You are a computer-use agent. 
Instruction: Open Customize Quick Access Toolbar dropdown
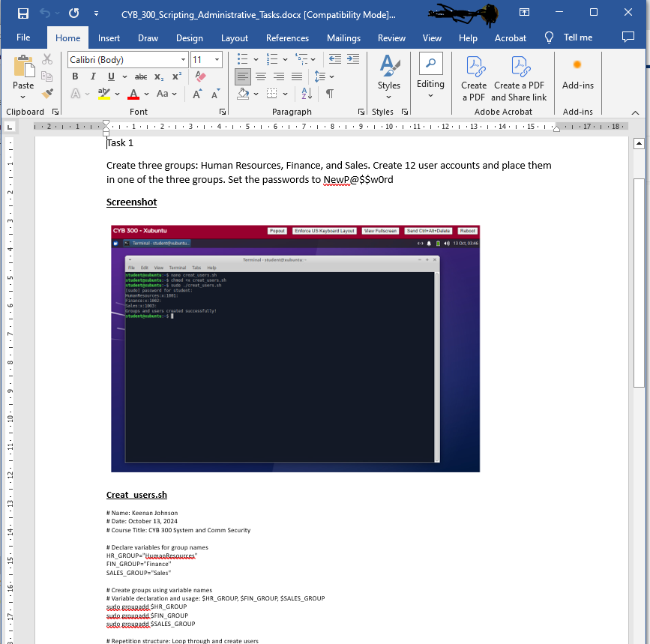pyautogui.click(x=96, y=13)
